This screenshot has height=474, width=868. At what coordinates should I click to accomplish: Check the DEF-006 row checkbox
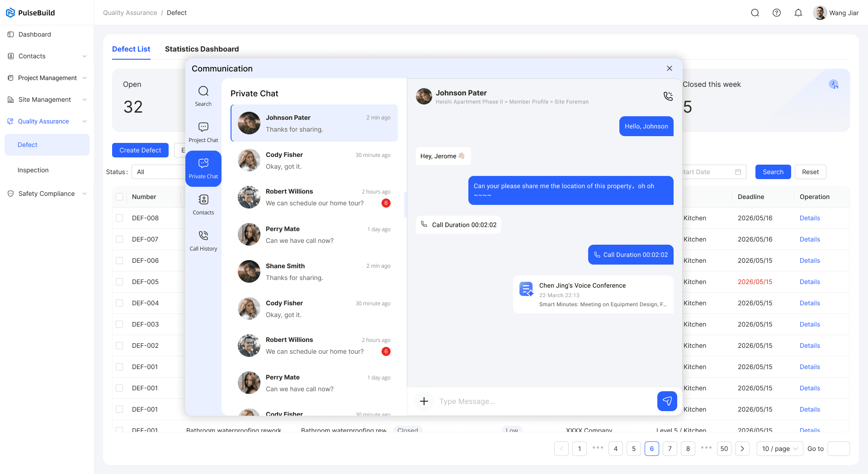click(119, 261)
